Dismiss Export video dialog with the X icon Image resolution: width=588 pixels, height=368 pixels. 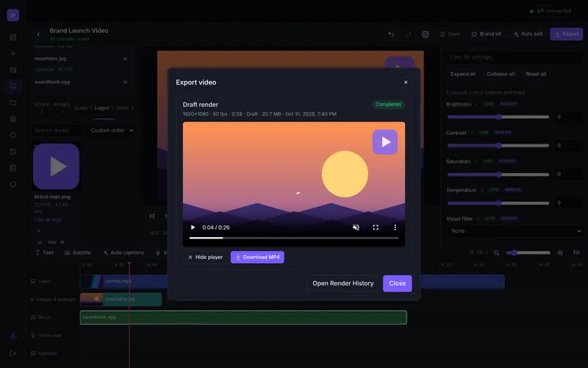click(x=406, y=82)
